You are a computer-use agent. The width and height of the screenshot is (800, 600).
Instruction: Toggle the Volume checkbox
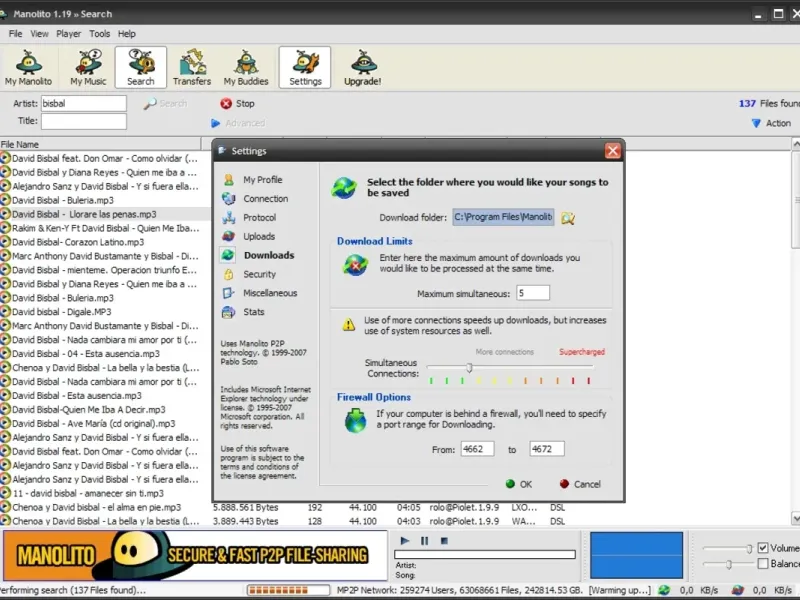tap(763, 548)
